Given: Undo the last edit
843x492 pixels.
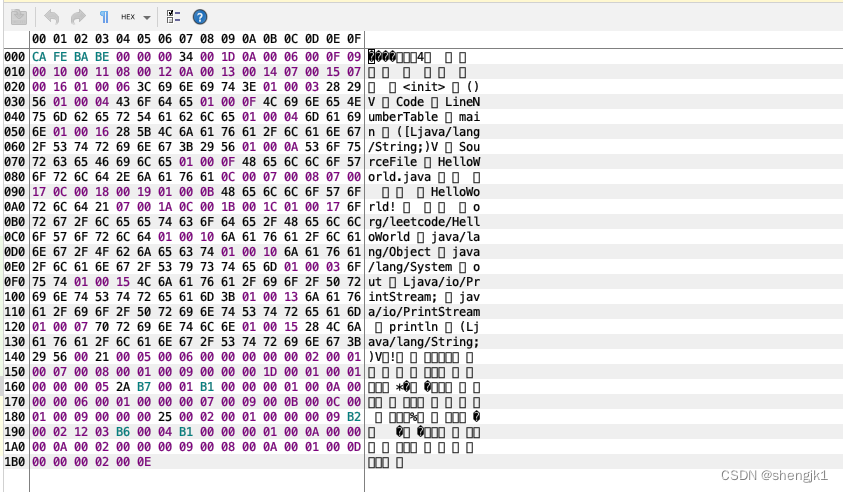Looking at the screenshot, I should (x=52, y=17).
